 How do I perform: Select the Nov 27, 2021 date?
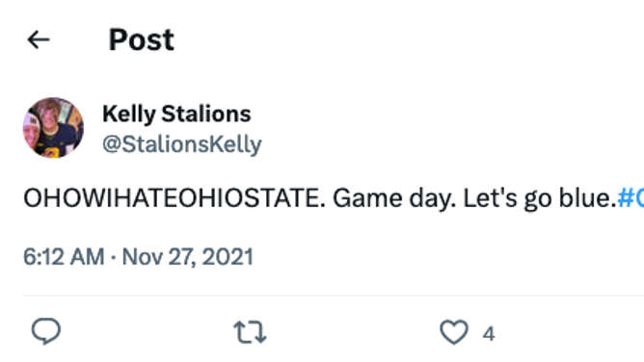(188, 257)
